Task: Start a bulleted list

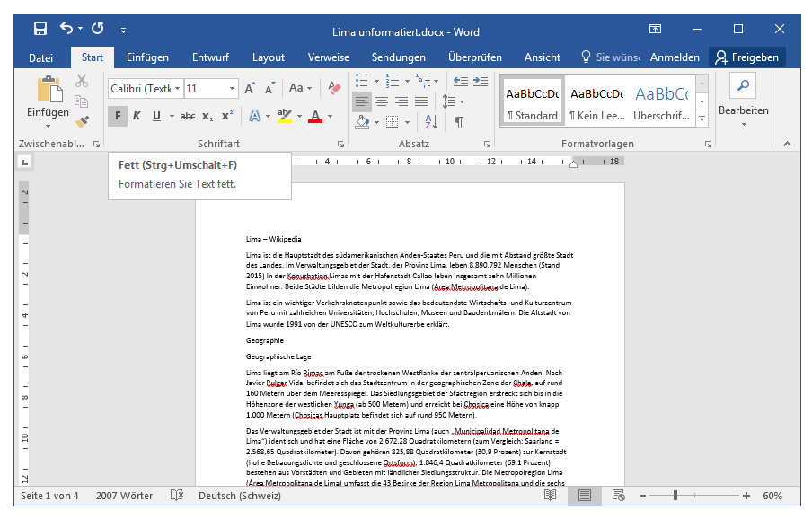Action: coord(361,81)
